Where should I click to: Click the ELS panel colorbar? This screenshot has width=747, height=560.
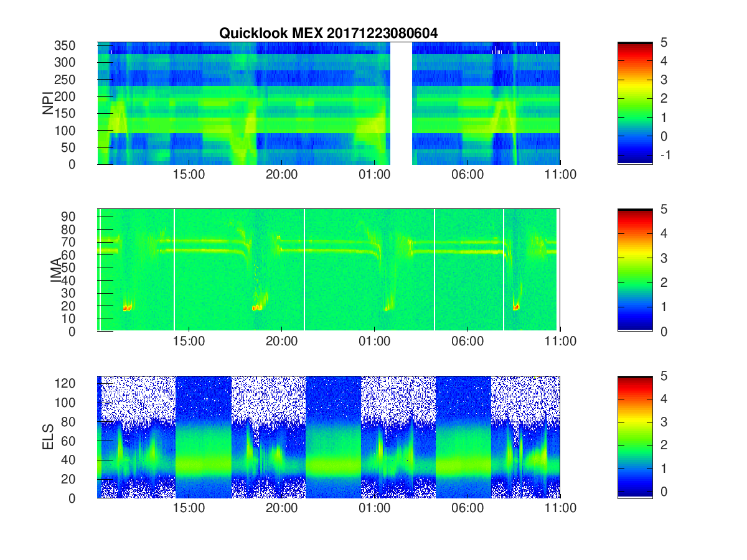click(635, 437)
